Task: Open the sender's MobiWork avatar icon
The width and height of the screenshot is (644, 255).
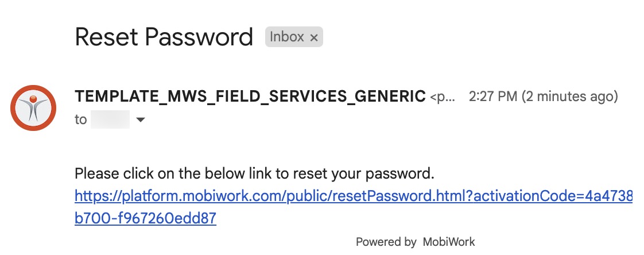Action: [34, 108]
